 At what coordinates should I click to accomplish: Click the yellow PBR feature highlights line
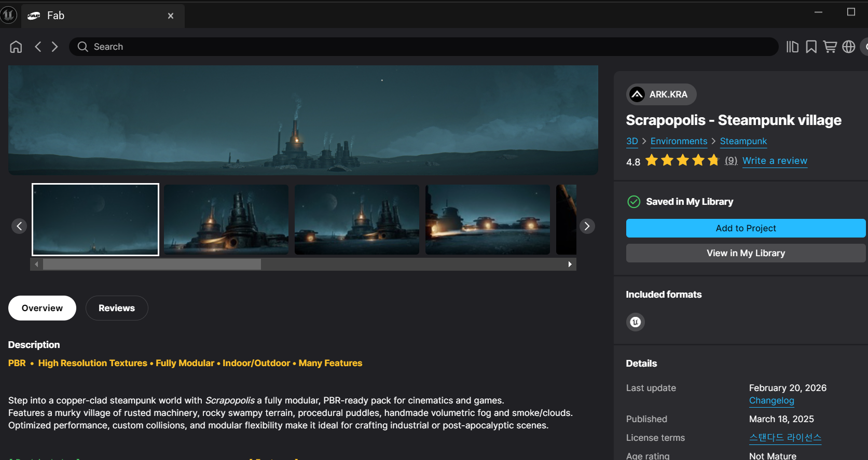point(185,363)
